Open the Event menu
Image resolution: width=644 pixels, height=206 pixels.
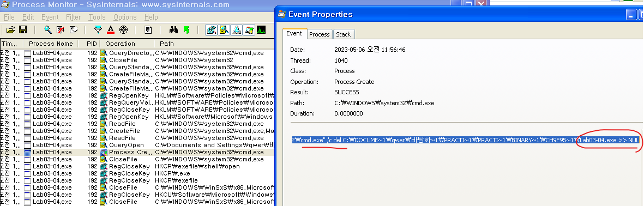click(x=50, y=17)
